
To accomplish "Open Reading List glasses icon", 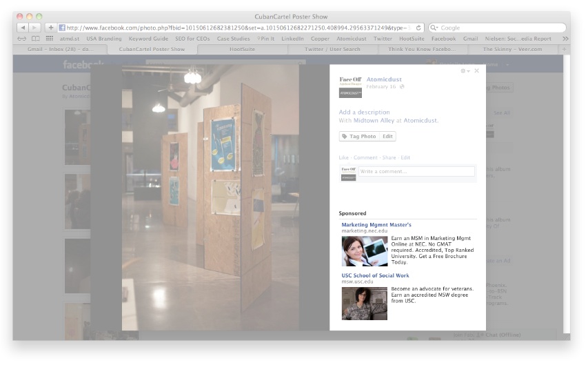I will tap(22, 39).
